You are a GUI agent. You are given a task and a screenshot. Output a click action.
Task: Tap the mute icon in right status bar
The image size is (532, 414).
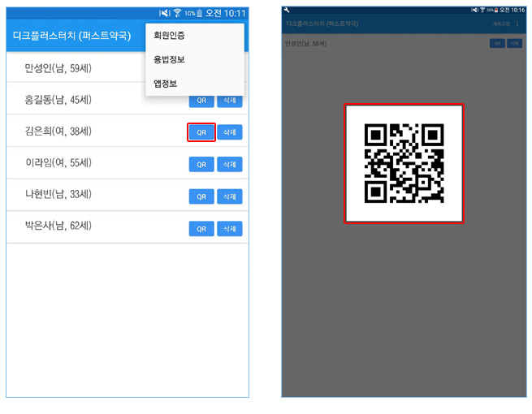474,11
